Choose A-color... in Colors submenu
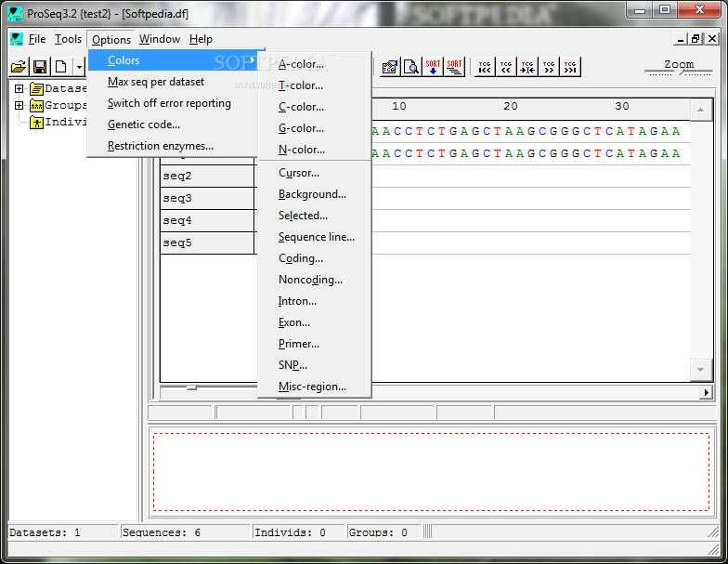 315,64
